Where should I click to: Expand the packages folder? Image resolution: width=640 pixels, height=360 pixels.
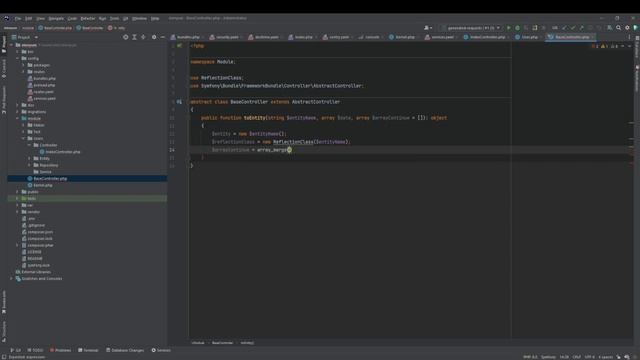point(23,65)
